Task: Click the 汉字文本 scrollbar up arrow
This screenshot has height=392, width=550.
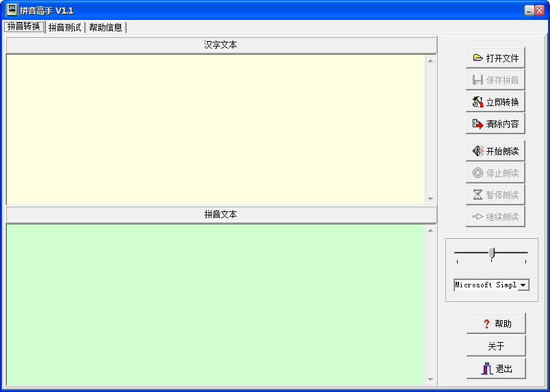Action: pos(430,61)
